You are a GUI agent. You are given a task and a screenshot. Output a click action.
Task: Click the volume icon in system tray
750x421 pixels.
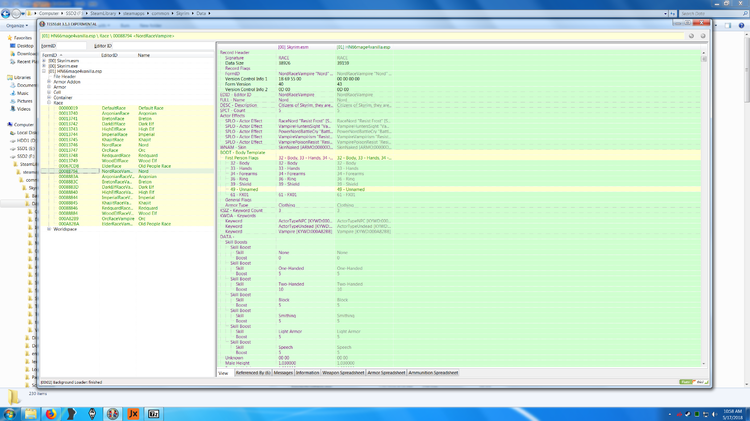coord(715,414)
